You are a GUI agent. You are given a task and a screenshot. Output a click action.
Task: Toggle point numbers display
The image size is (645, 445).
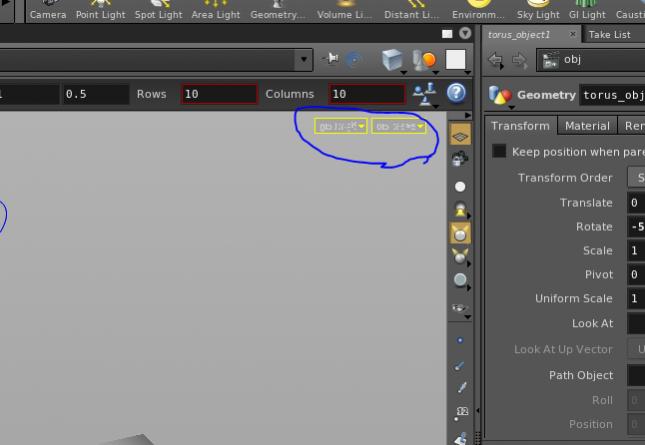[x=461, y=413]
